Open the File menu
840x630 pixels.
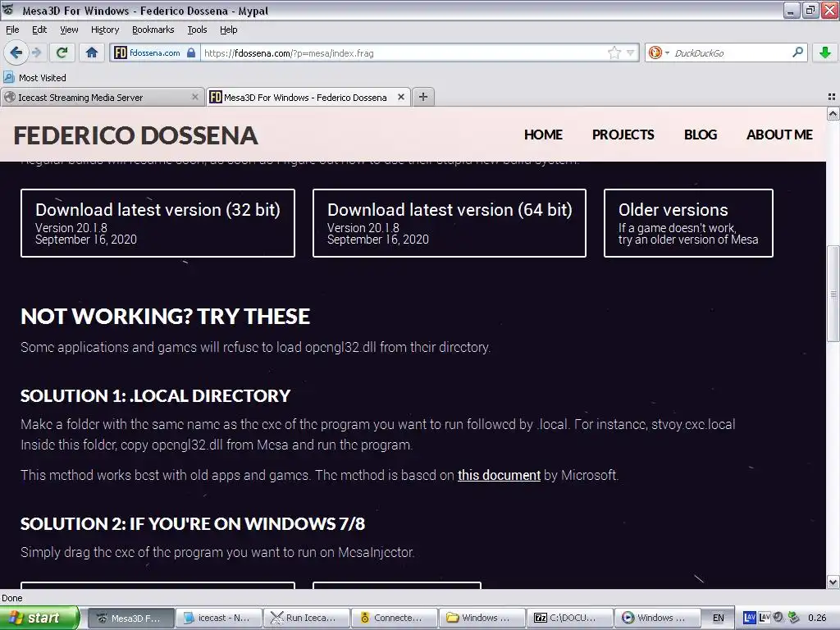pyautogui.click(x=12, y=30)
